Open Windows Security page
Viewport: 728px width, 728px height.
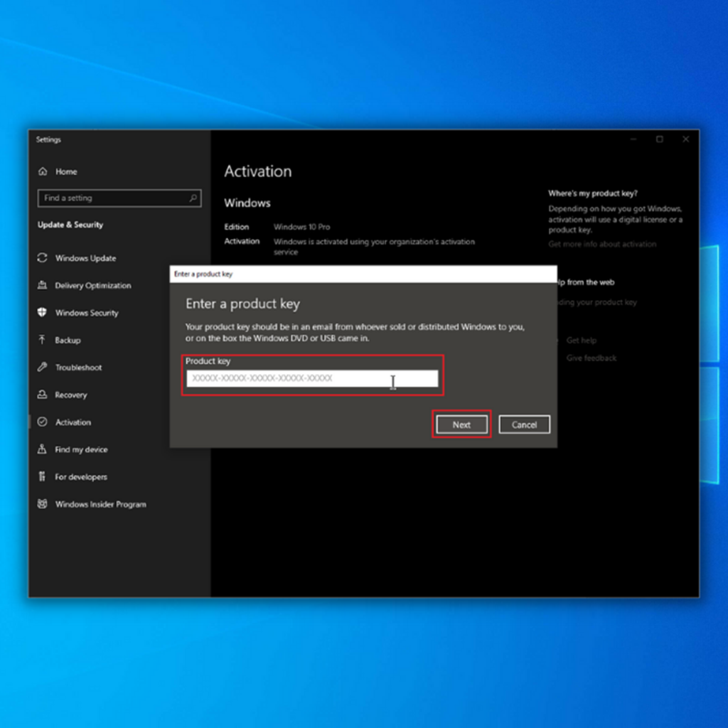point(87,313)
